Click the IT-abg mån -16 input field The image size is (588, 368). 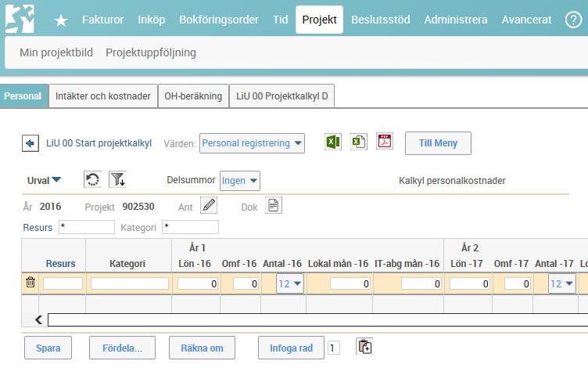[421, 283]
